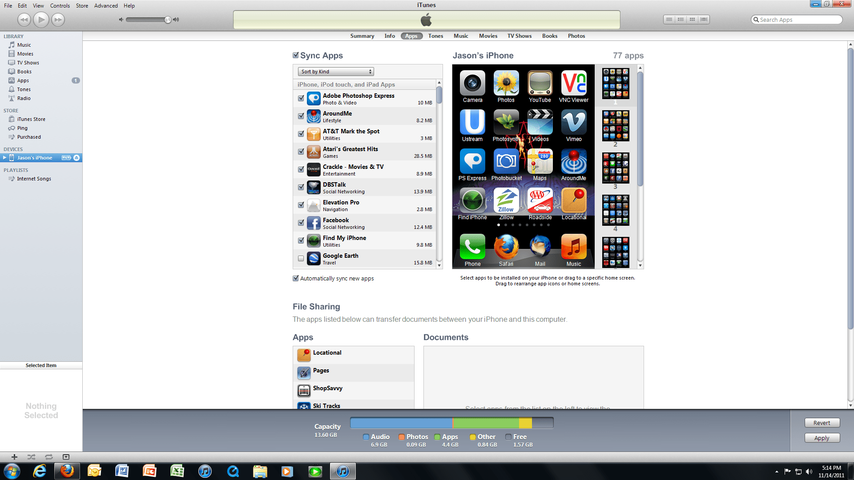854x480 pixels.
Task: Select Pages in the File Sharing apps
Action: pyautogui.click(x=353, y=373)
